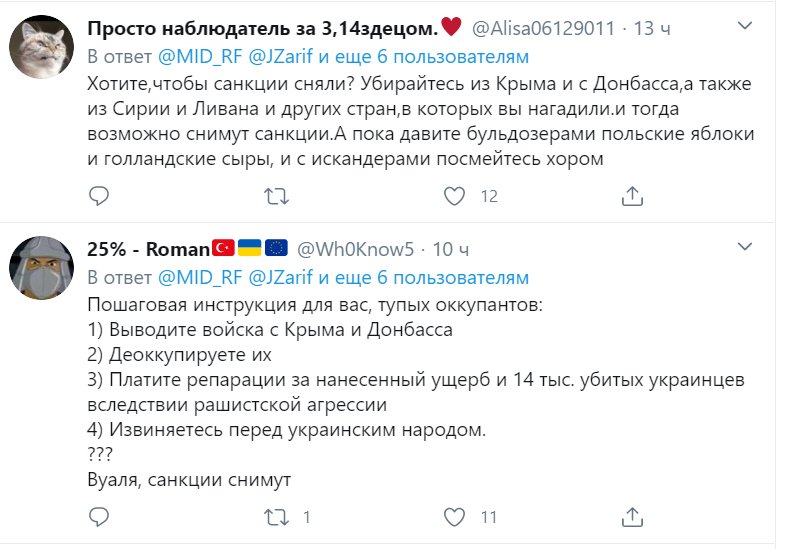Reply to the tweet by 25% - Roman
Viewport: 789px width, 549px height.
pos(98,517)
